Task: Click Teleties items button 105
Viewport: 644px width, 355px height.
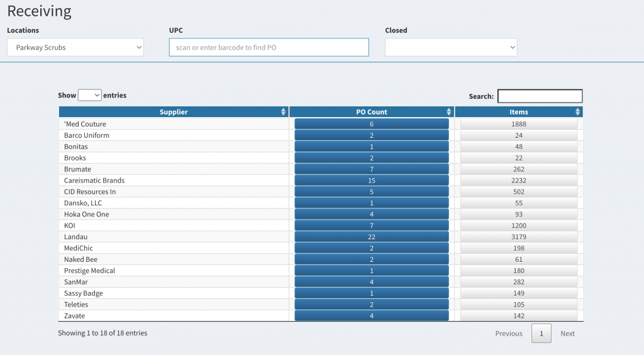Action: [x=519, y=305]
